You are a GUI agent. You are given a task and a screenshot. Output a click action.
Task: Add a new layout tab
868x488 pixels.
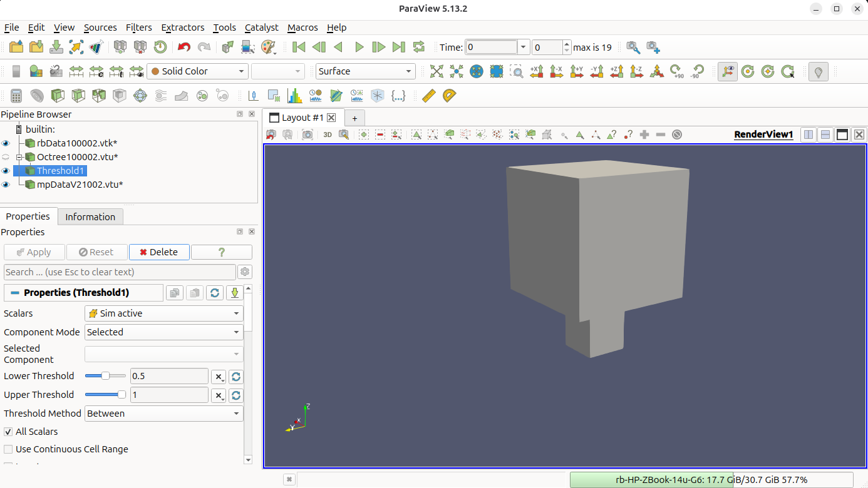pos(354,118)
